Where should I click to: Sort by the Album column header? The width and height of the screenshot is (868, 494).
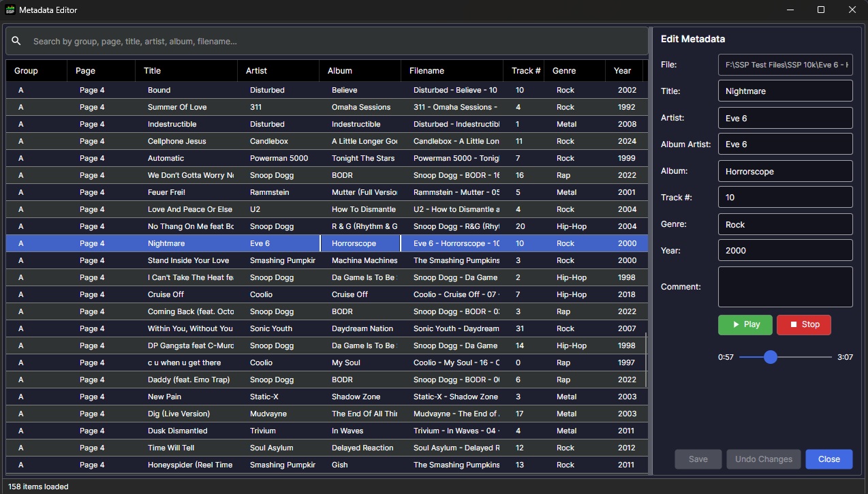pyautogui.click(x=360, y=70)
